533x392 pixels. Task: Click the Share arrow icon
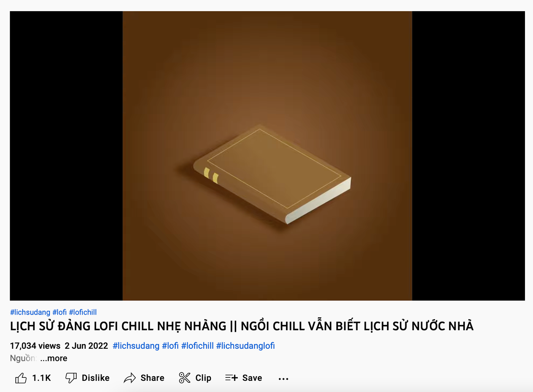pos(130,378)
